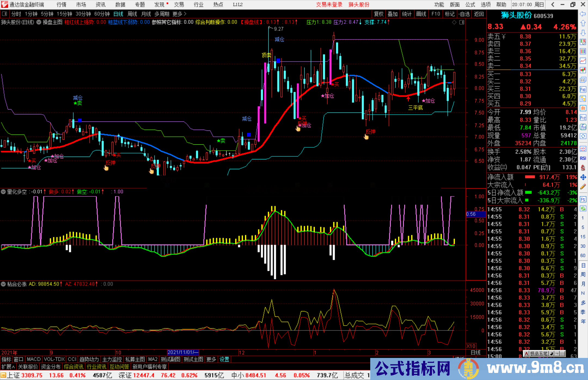Click the blue square marker near 顶卖
The height and width of the screenshot is (380, 588).
(278, 60)
